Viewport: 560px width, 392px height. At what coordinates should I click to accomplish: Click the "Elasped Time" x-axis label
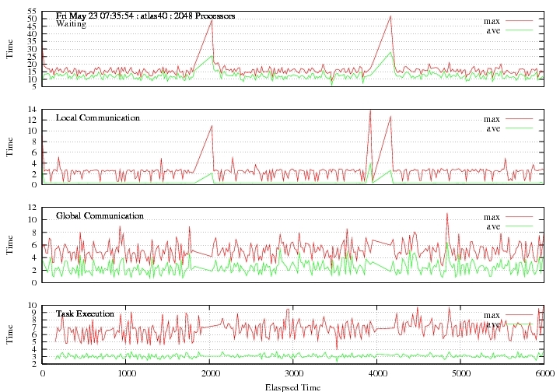pos(292,385)
